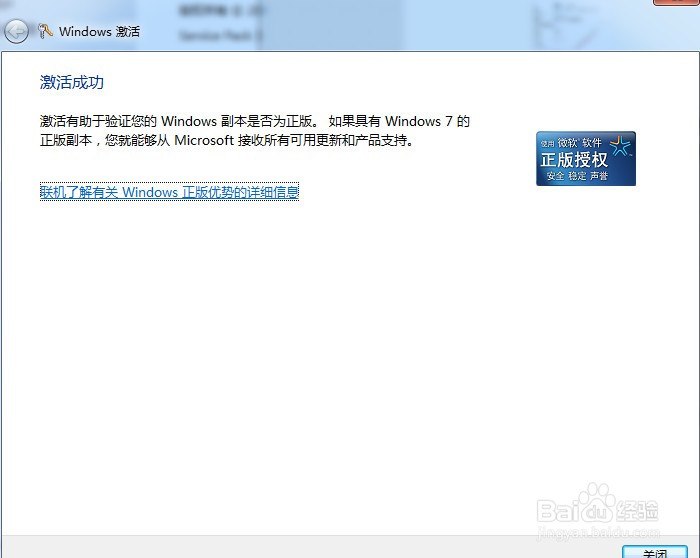Image resolution: width=700 pixels, height=558 pixels.
Task: Go back with the round arrow button
Action: pyautogui.click(x=16, y=32)
